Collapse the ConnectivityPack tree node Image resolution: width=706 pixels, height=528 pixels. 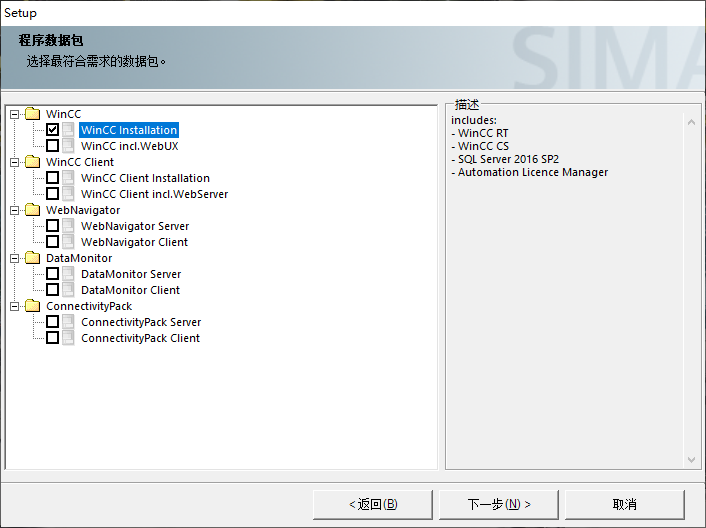(x=15, y=307)
